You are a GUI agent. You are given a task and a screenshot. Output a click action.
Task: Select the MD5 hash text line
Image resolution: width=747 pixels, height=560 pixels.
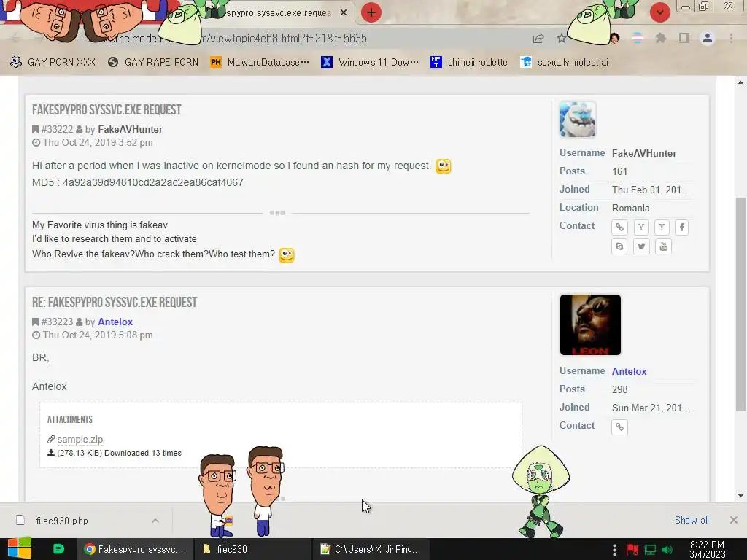pyautogui.click(x=138, y=182)
